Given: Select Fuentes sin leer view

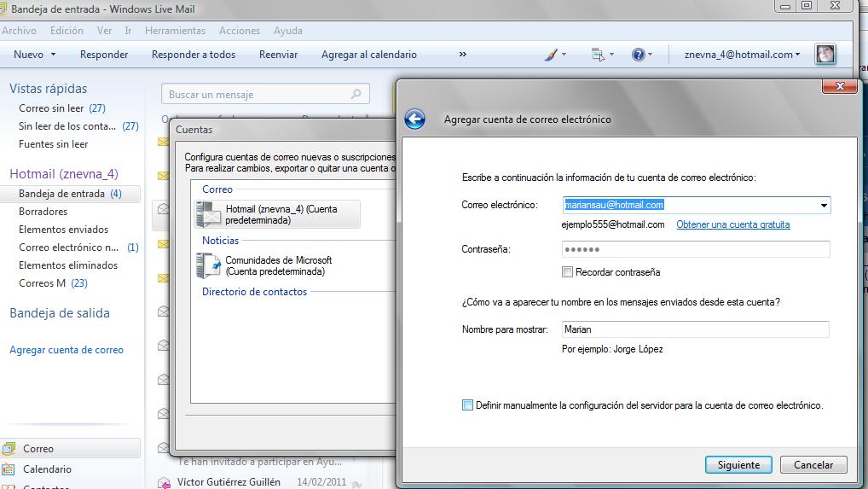Looking at the screenshot, I should 53,144.
